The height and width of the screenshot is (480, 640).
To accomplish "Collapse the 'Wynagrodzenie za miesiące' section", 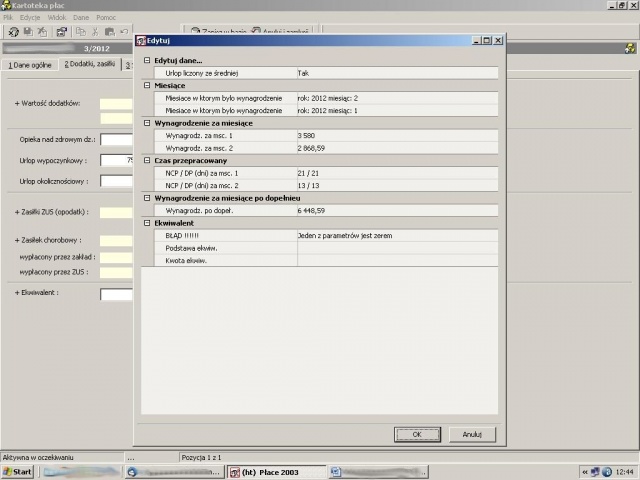I will coord(147,123).
